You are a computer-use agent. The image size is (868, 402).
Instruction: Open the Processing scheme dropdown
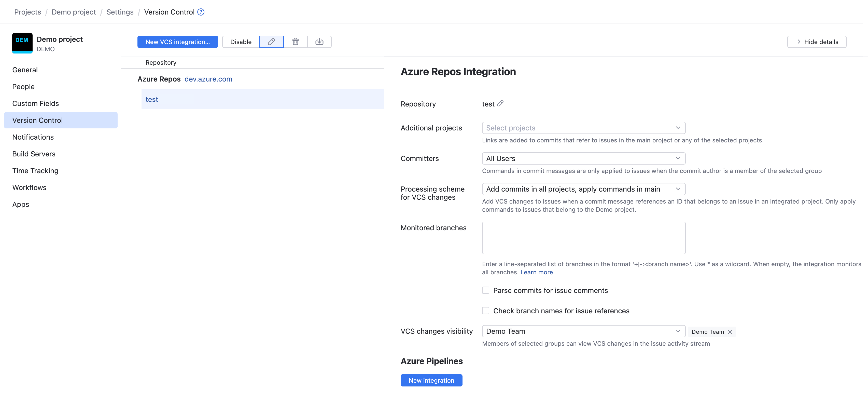coord(584,189)
